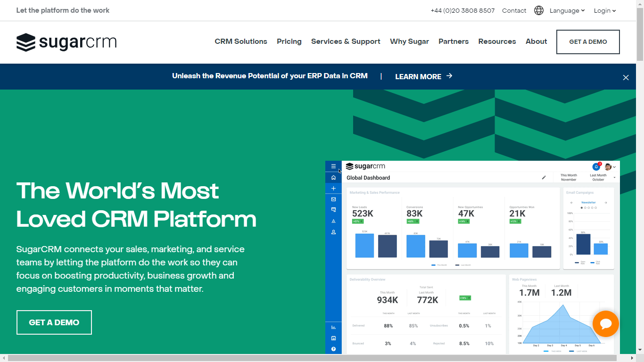Screen dimensions: 644x362
Task: Click envelope icon in dashboard sidebar
Action: (333, 199)
